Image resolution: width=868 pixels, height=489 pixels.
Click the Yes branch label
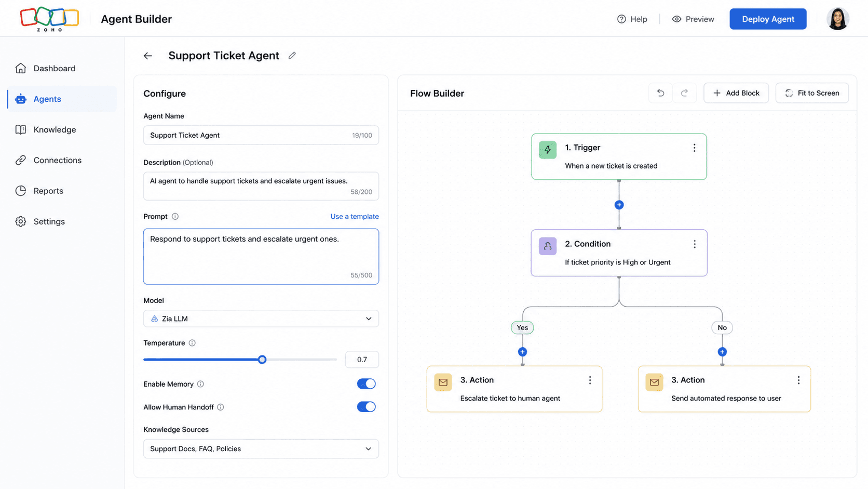click(x=522, y=327)
